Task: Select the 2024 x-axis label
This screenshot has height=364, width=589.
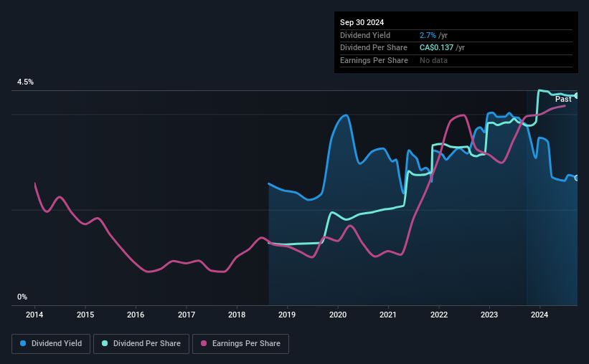Action: [539, 315]
